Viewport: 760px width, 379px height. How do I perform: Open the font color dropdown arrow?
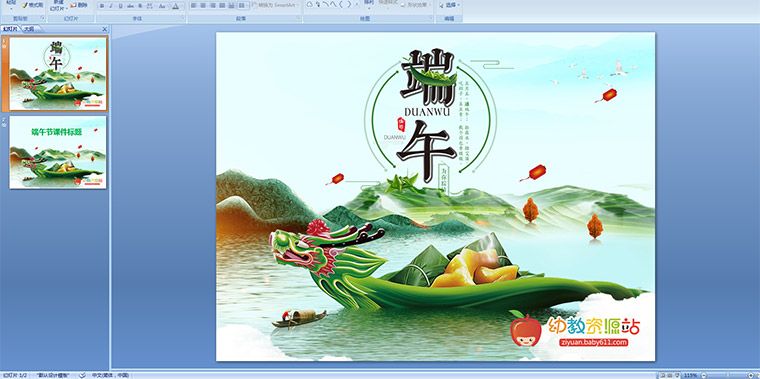point(182,6)
